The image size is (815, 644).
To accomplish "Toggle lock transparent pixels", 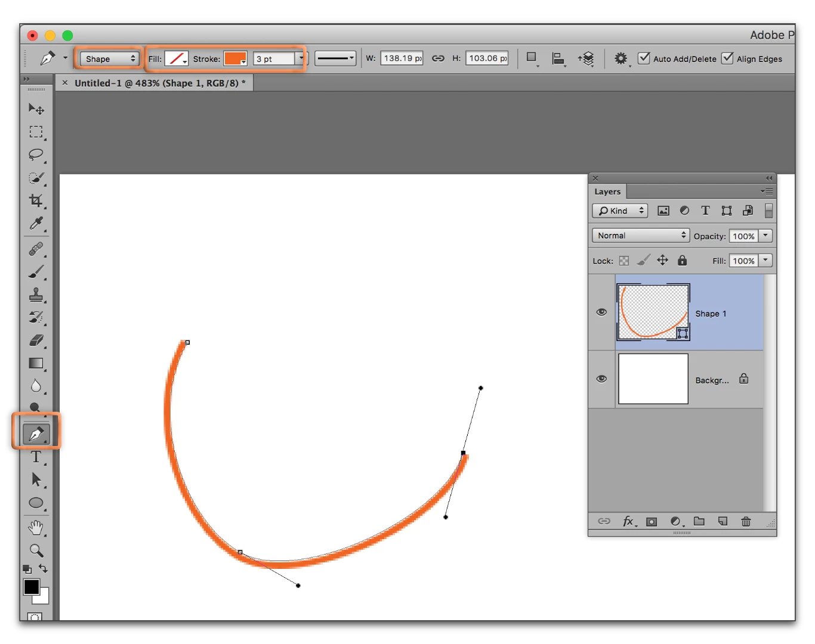I will click(624, 261).
